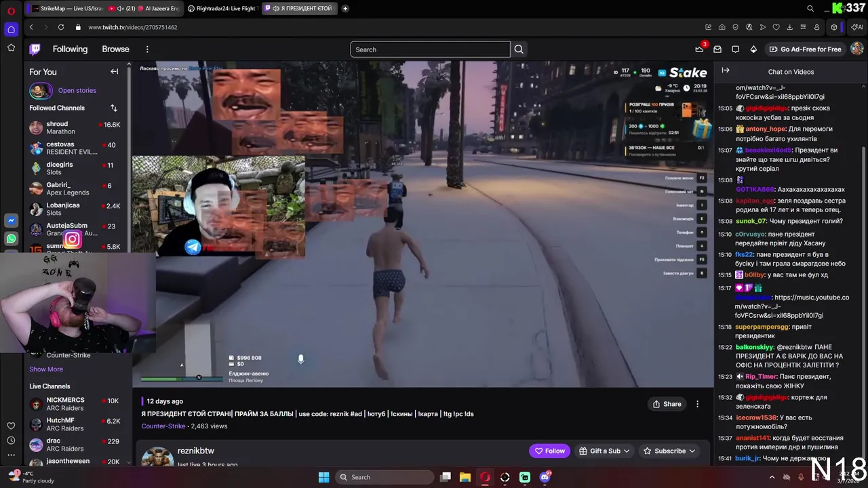Open the Browse page
The width and height of the screenshot is (868, 488).
click(x=115, y=49)
